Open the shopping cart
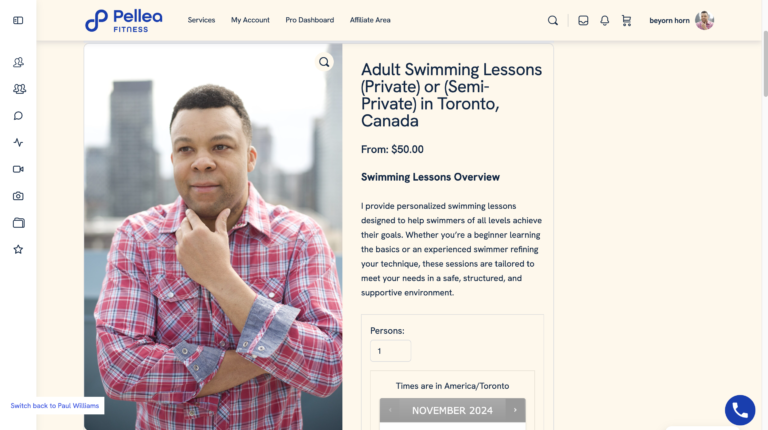The width and height of the screenshot is (768, 430). click(x=626, y=21)
